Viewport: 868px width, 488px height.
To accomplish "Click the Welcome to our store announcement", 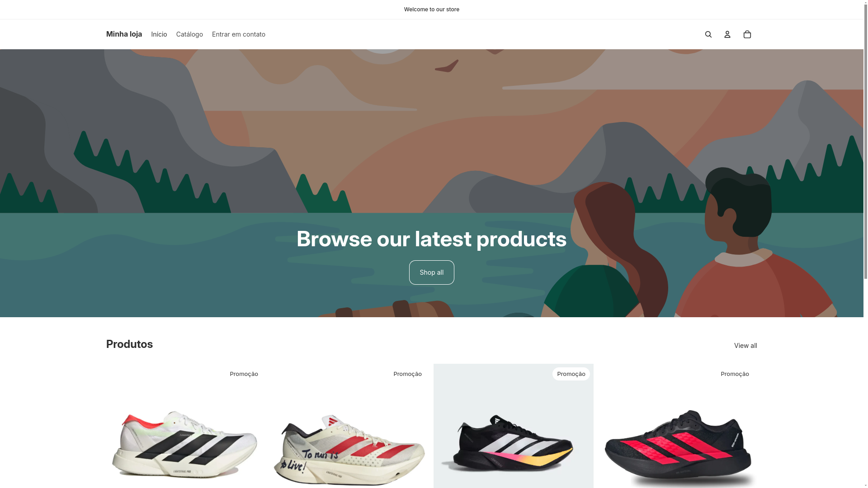I will pyautogui.click(x=432, y=9).
